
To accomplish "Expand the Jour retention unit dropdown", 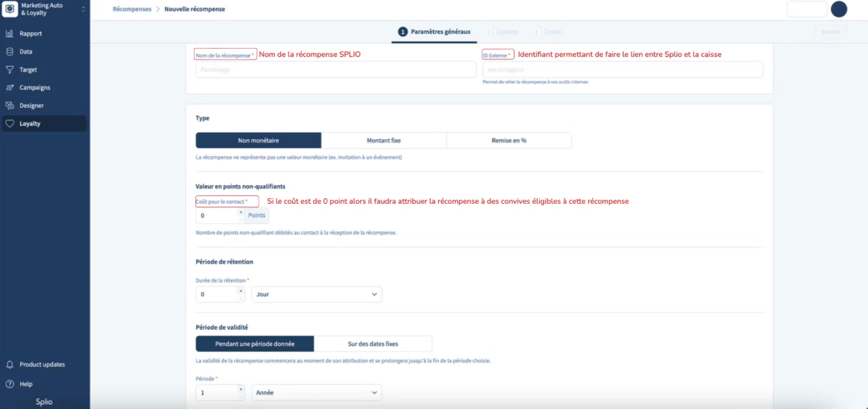I will [x=316, y=294].
